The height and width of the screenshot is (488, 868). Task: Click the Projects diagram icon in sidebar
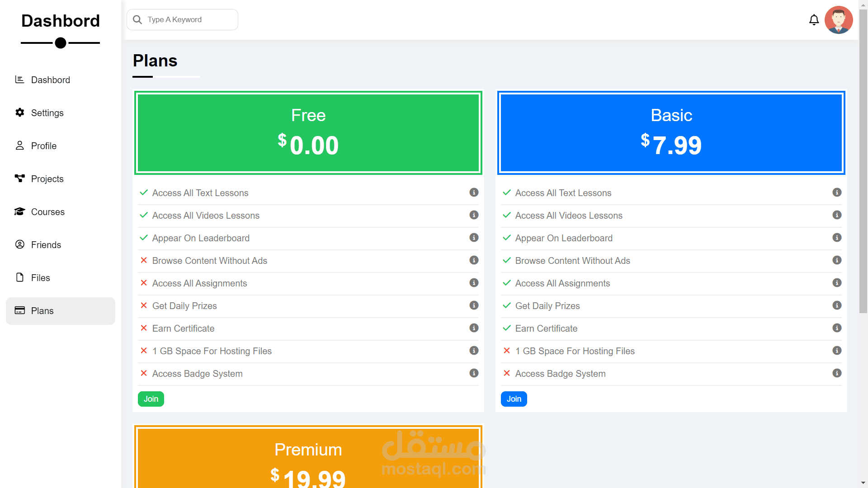tap(19, 178)
